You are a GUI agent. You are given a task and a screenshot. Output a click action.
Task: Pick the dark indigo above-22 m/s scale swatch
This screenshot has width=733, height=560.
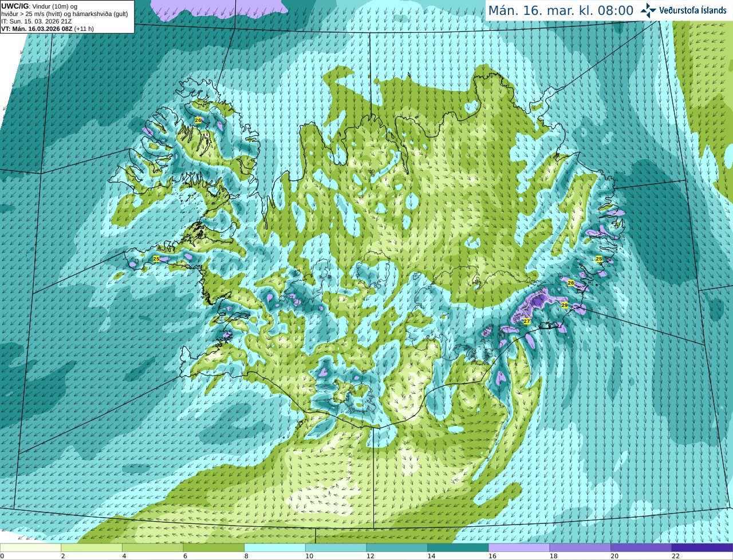pos(703,547)
